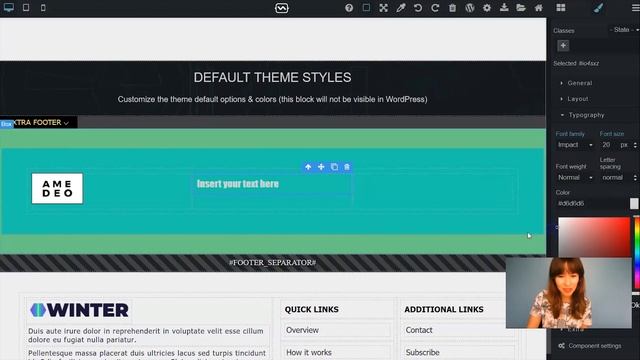Screen dimensions: 640x360
Task: Expand the Layout section
Action: coord(578,99)
